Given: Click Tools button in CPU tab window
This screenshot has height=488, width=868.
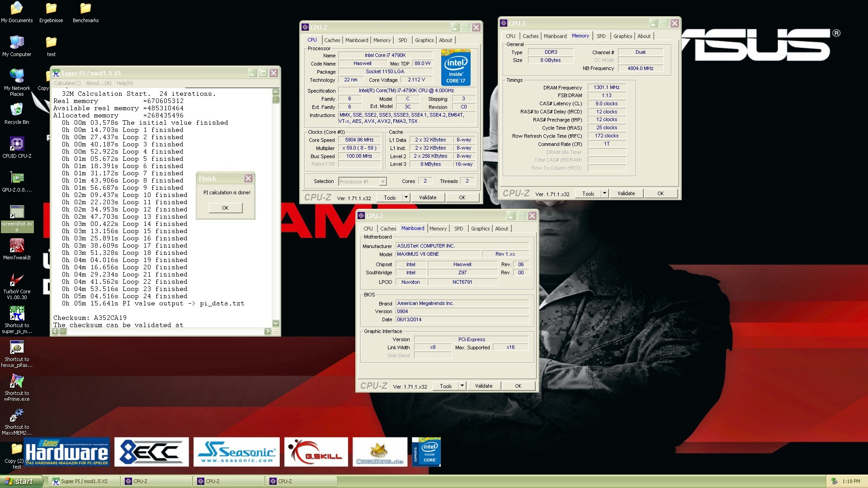Looking at the screenshot, I should [x=390, y=197].
